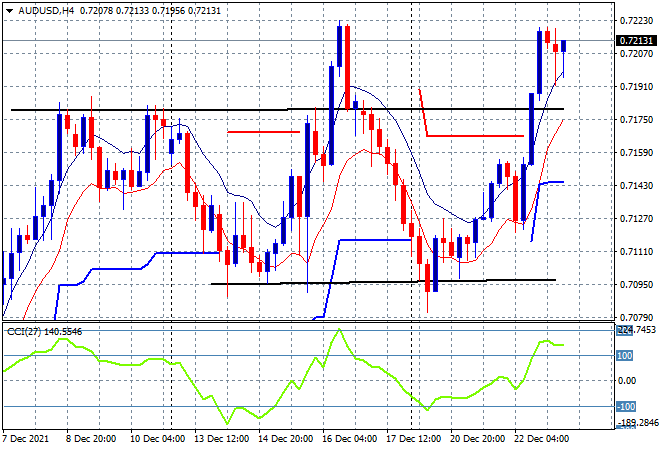Select the 0.71590 price axis label
Image resolution: width=660 pixels, height=450 pixels.
tap(636, 153)
